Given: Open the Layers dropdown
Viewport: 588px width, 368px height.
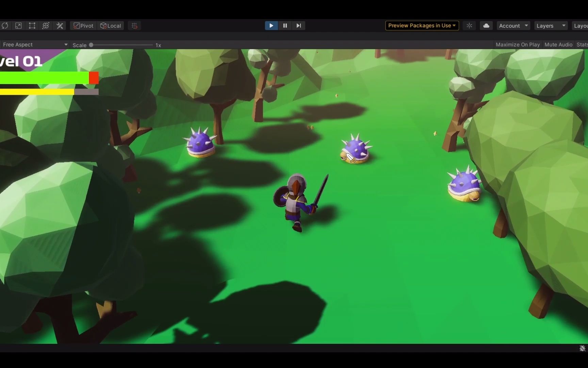Looking at the screenshot, I should (550, 26).
